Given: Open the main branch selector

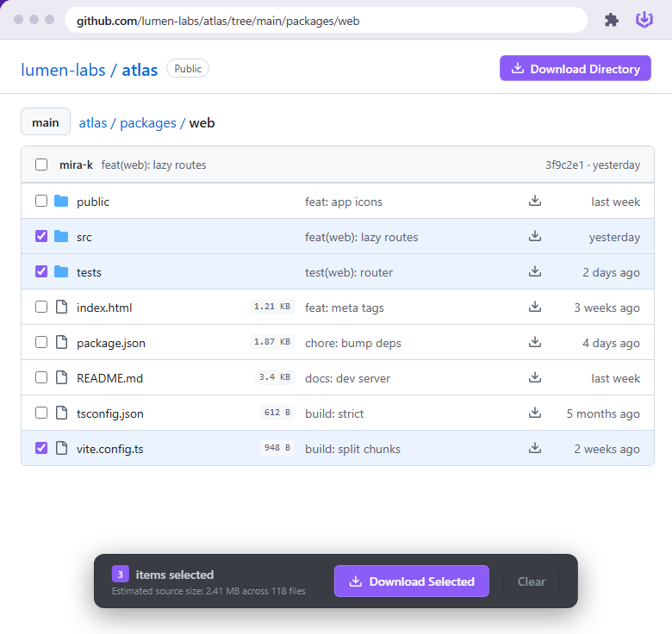Looking at the screenshot, I should click(46, 122).
